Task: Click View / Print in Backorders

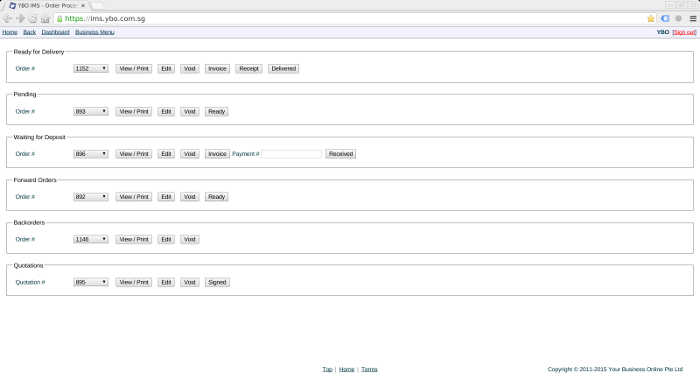Action: [134, 240]
